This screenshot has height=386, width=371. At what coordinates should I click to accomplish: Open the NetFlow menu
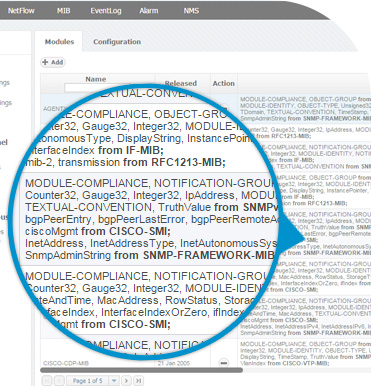[21, 11]
